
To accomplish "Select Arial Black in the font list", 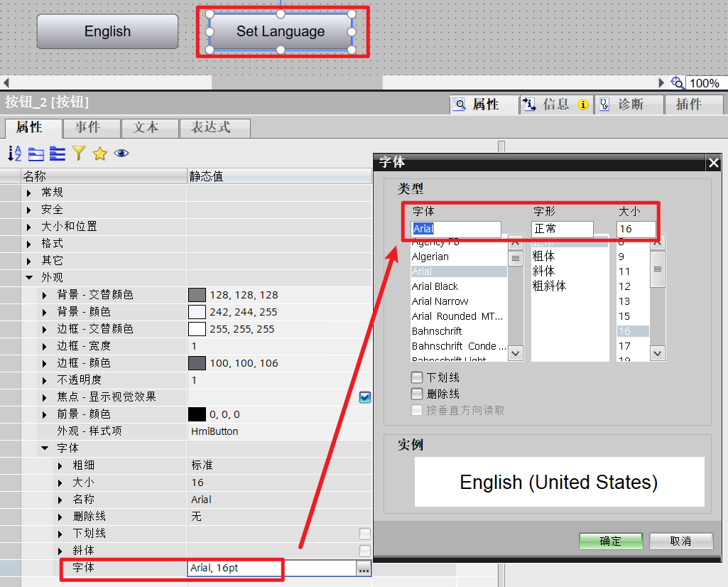I will 435,286.
